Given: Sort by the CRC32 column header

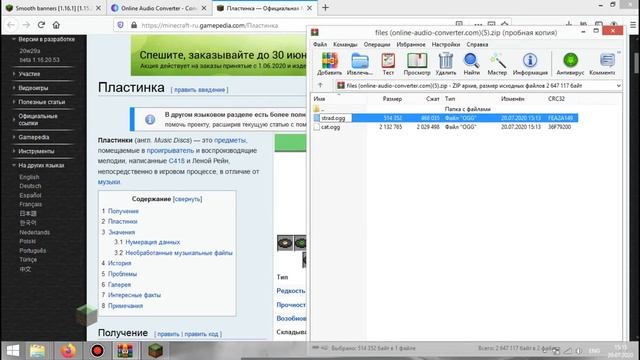Looking at the screenshot, I should [556, 99].
